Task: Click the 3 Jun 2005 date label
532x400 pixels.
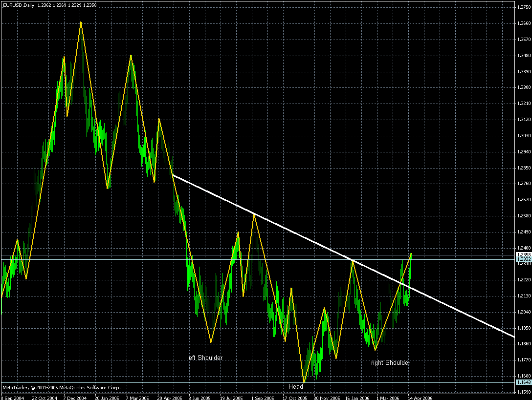Action: (x=199, y=398)
